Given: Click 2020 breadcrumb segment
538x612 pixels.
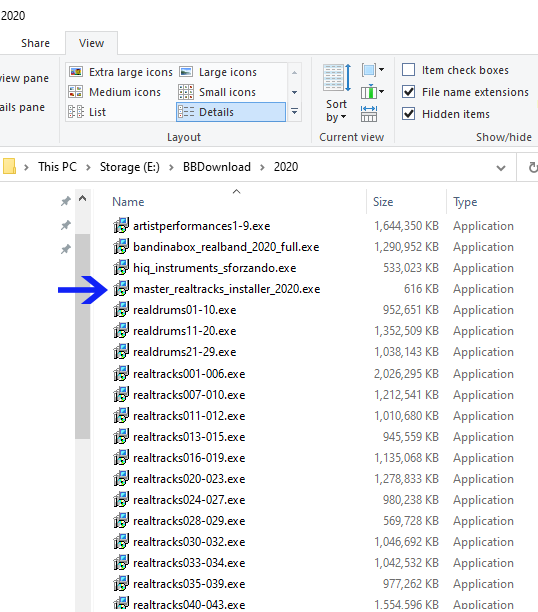Looking at the screenshot, I should (286, 167).
